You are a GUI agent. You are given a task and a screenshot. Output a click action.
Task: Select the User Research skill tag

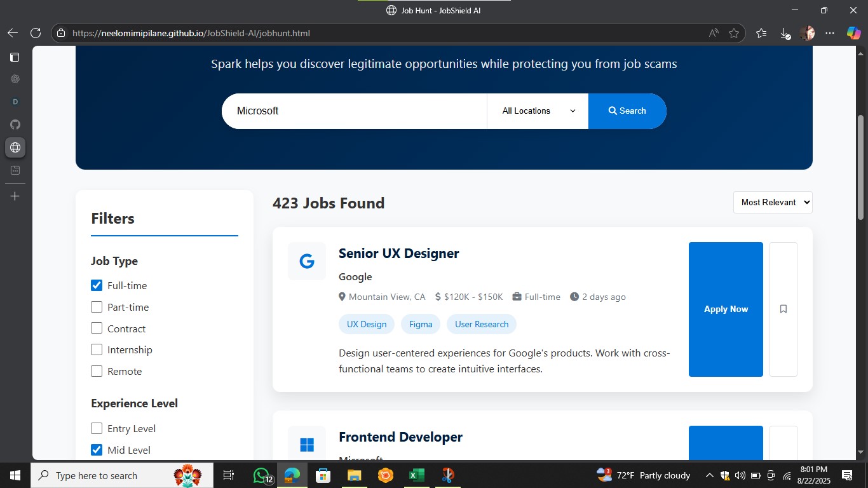482,324
